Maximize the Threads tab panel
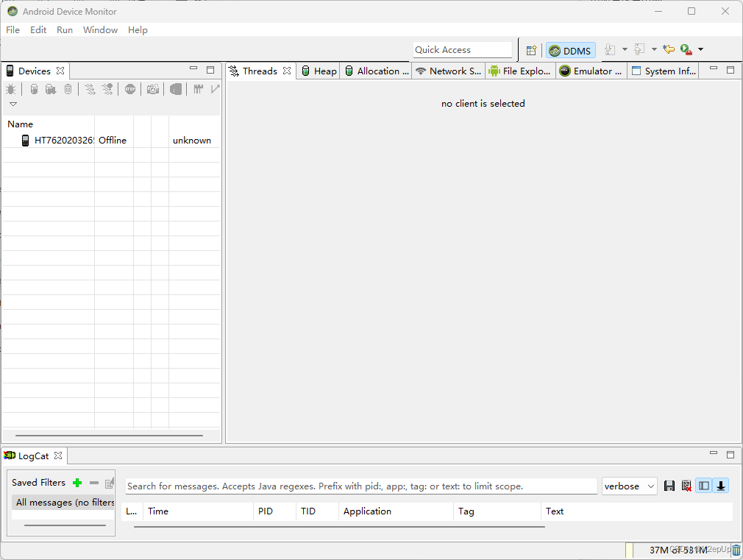The height and width of the screenshot is (560, 743). (730, 70)
